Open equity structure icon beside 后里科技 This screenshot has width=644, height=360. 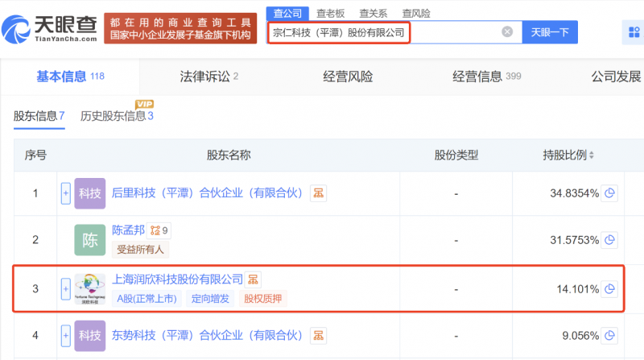(x=319, y=193)
